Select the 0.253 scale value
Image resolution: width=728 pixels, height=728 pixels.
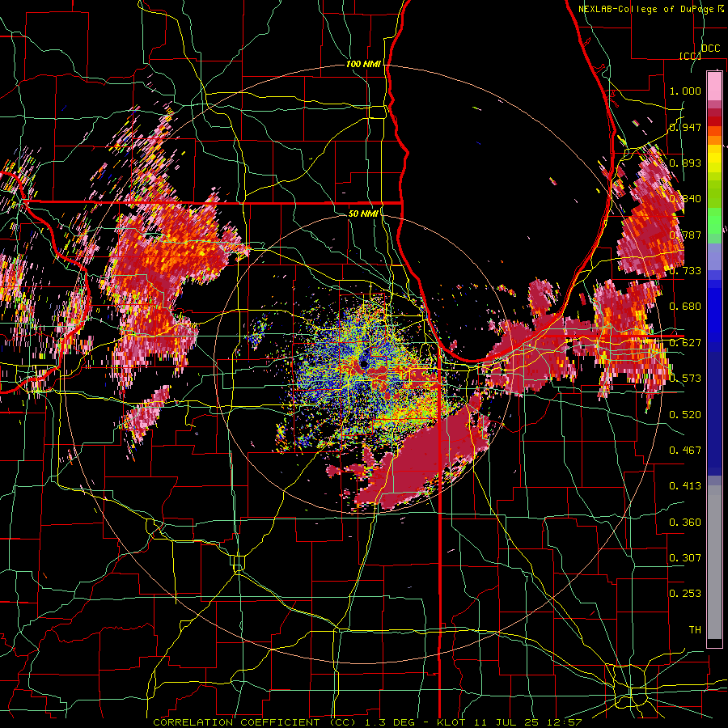(685, 594)
